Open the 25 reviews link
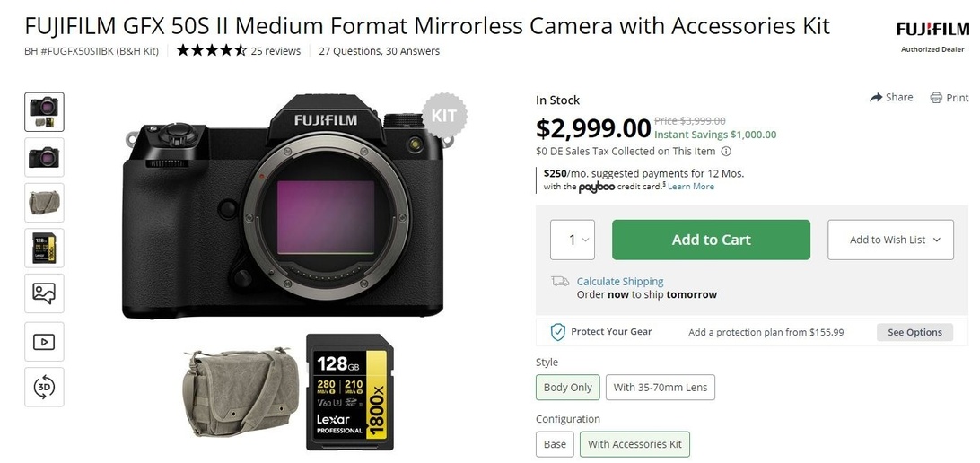Image resolution: width=980 pixels, height=463 pixels. [276, 51]
